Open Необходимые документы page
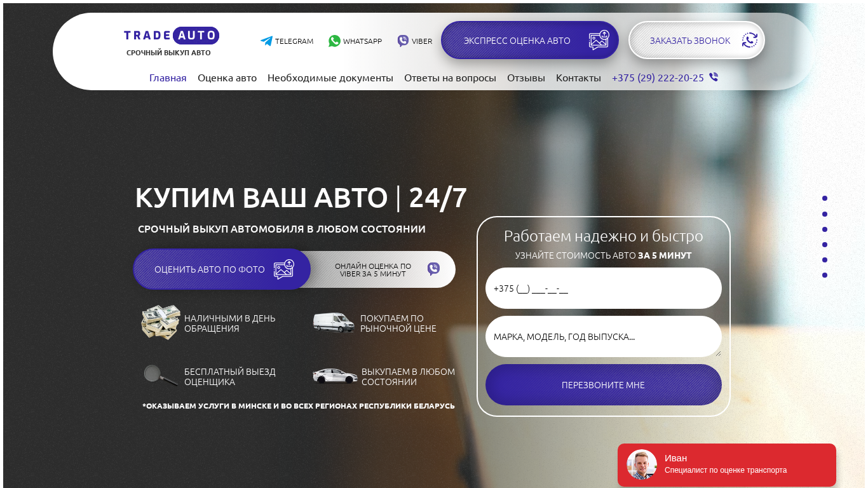868x488 pixels. click(x=330, y=78)
